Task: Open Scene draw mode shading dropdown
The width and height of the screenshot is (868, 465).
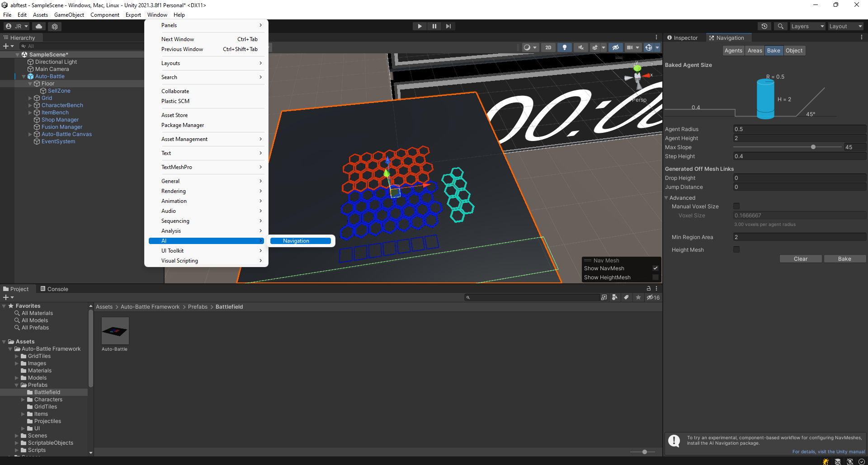Action: (x=530, y=47)
